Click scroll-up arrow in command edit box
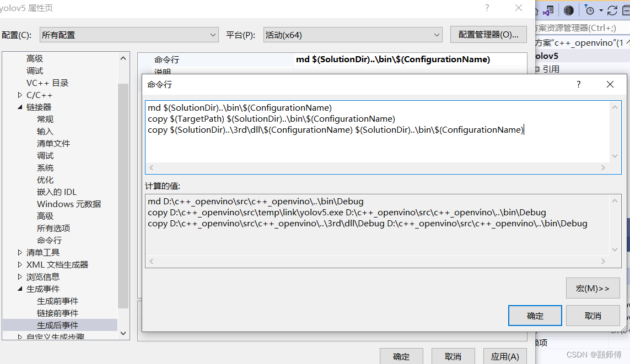 click(615, 107)
